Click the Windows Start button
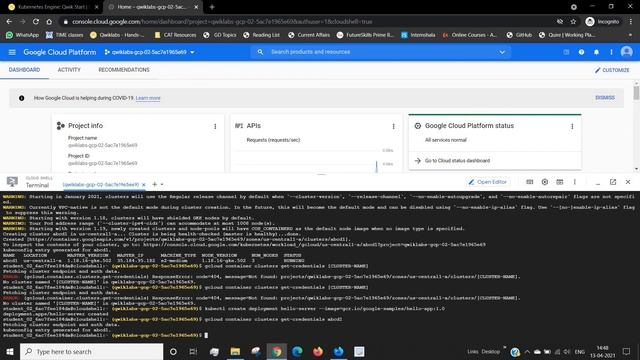640x360 pixels. pyautogui.click(x=10, y=351)
